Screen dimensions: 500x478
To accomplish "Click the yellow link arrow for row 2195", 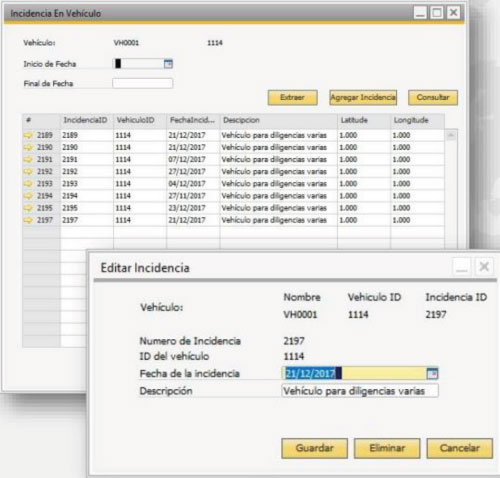I will click(x=29, y=208).
